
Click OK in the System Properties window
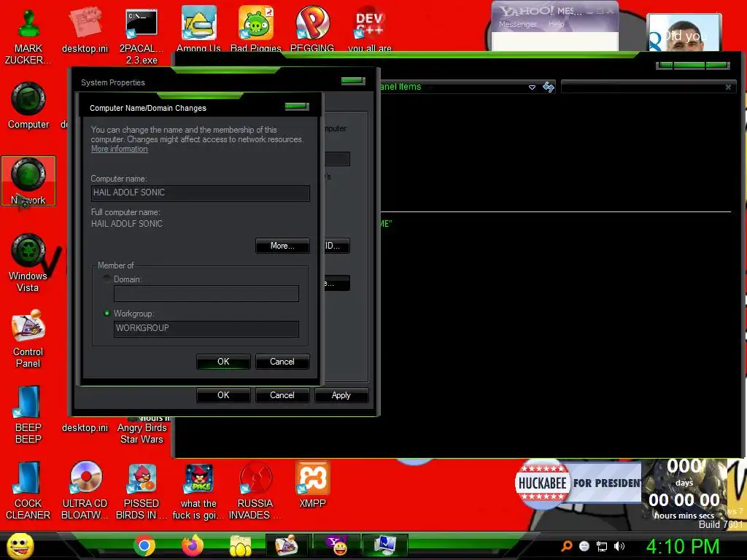[x=223, y=395]
